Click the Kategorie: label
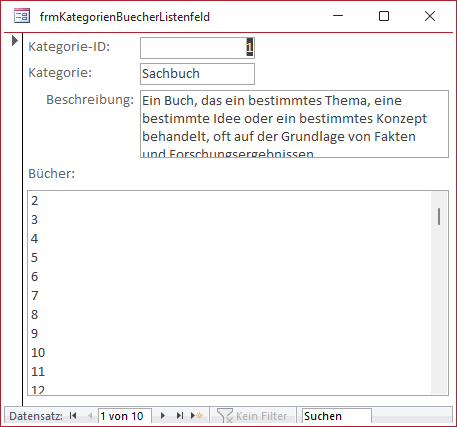 point(60,73)
